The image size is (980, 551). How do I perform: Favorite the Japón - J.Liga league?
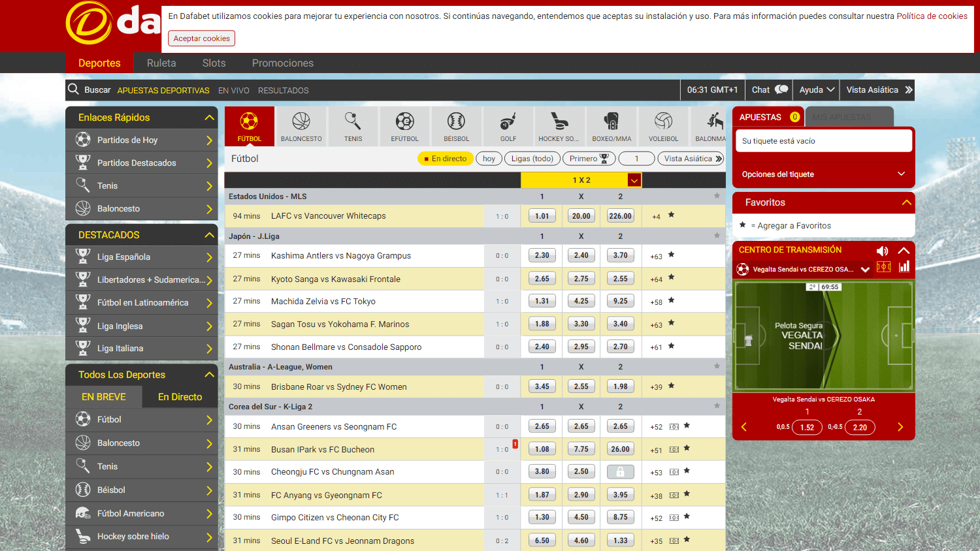717,236
